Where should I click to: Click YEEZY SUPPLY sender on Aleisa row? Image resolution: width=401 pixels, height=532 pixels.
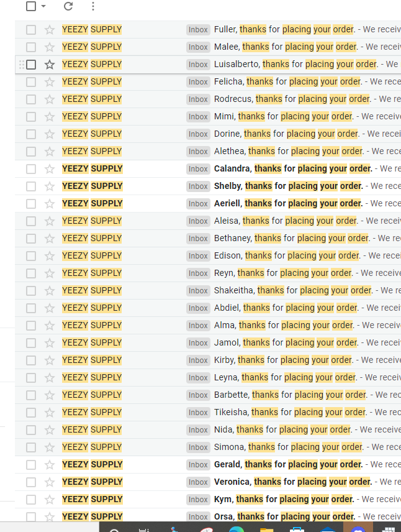coord(92,221)
